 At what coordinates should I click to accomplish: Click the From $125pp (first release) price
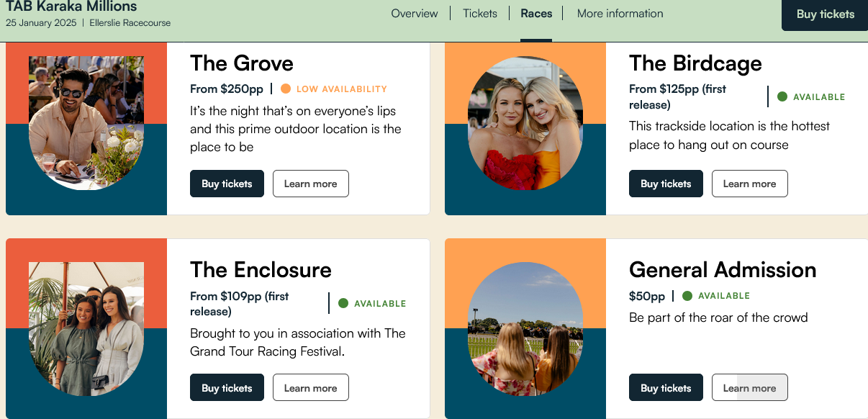coord(678,97)
